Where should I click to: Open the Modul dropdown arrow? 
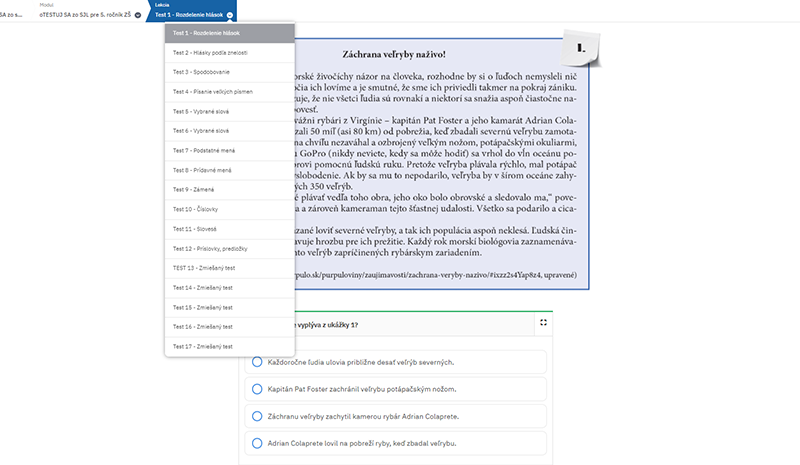click(x=138, y=15)
